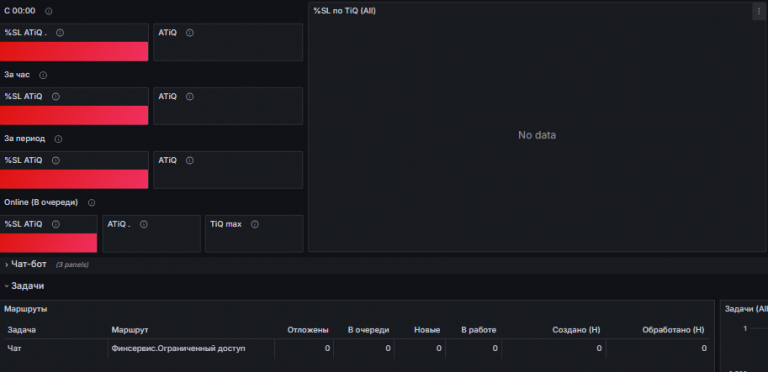The width and height of the screenshot is (768, 372).
Task: Click Новые value 0 in Чат row
Action: (438, 349)
